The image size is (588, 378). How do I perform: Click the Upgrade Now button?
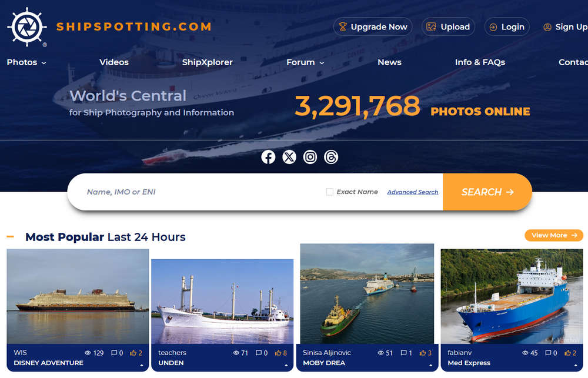pos(373,27)
